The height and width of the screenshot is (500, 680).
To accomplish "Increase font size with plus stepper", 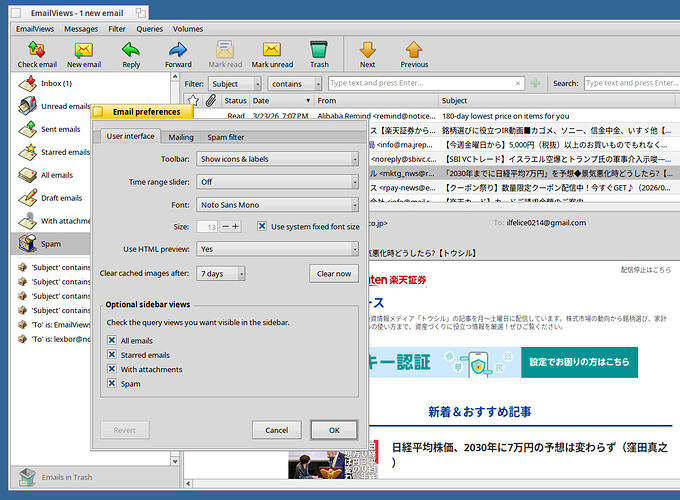I will pyautogui.click(x=235, y=226).
